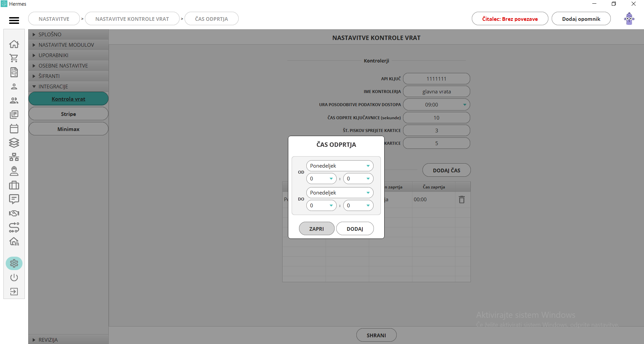Viewport: 644px width, 344px height.
Task: Open the stacked pages sidebar icon
Action: click(14, 115)
